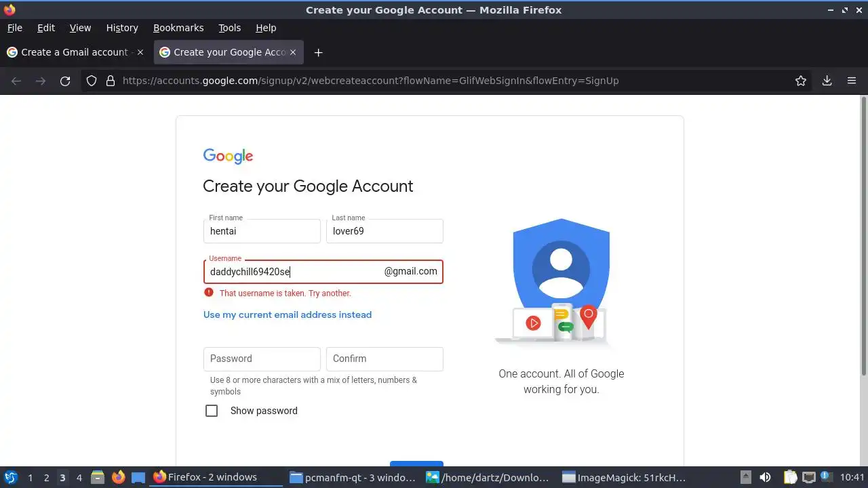This screenshot has width=868, height=488.
Task: Edit the First name field
Action: pos(262,231)
